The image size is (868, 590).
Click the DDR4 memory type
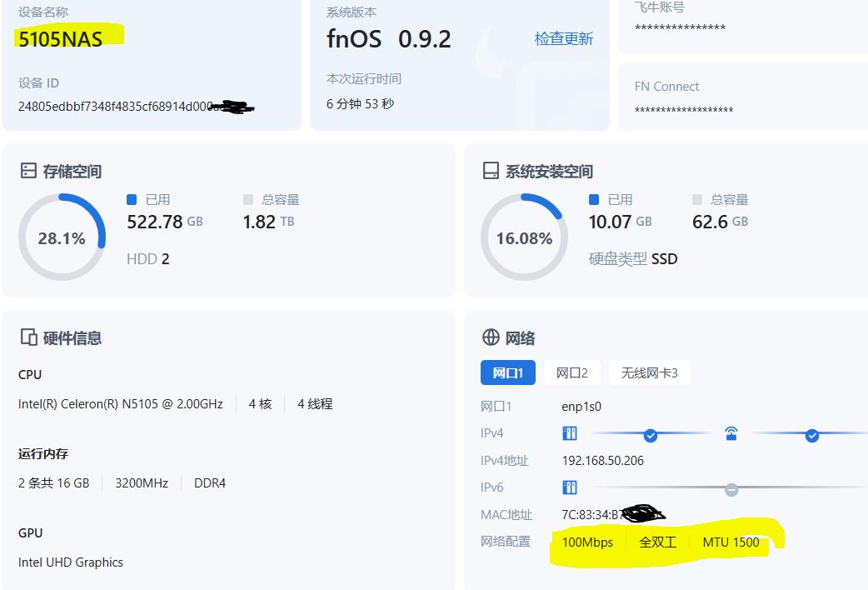210,483
